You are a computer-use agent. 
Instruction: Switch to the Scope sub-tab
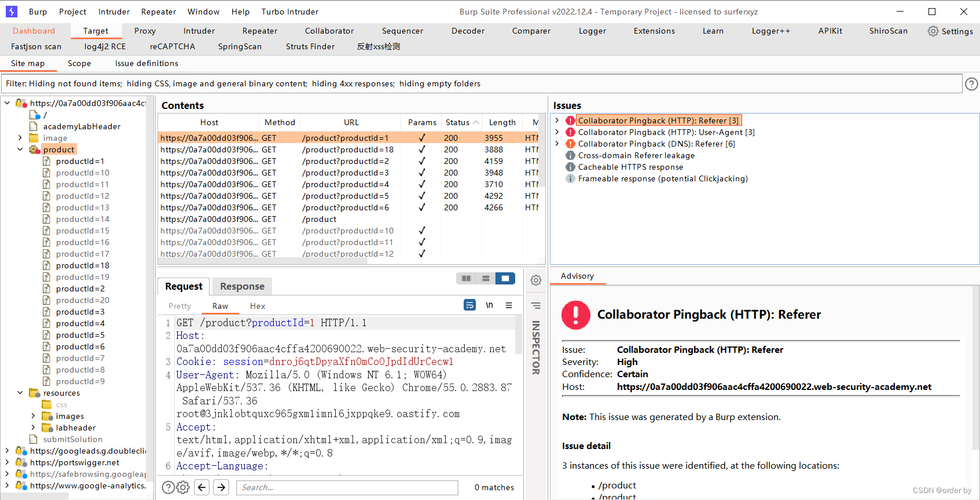coord(79,64)
